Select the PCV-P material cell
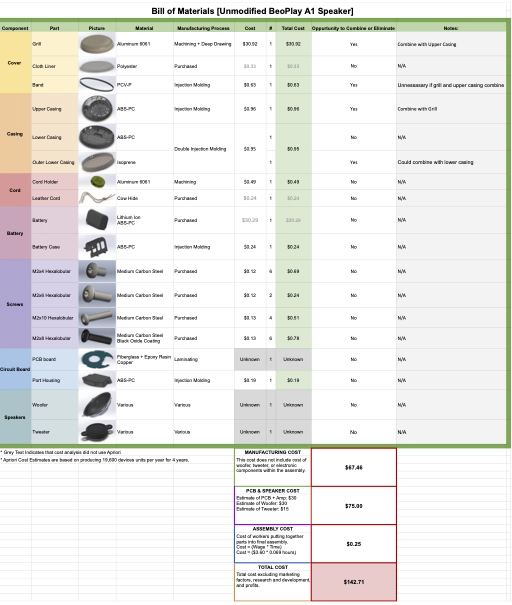 144,85
